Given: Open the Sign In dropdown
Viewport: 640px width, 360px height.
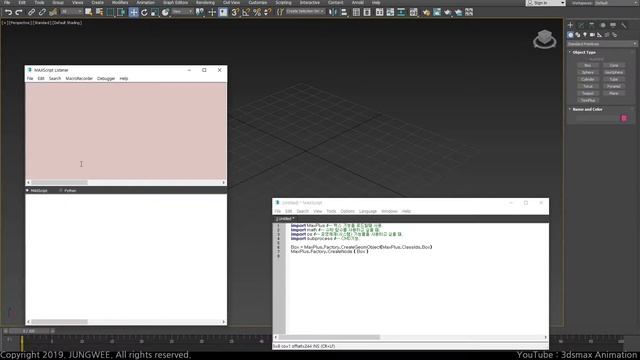Looking at the screenshot, I should tap(545, 3).
